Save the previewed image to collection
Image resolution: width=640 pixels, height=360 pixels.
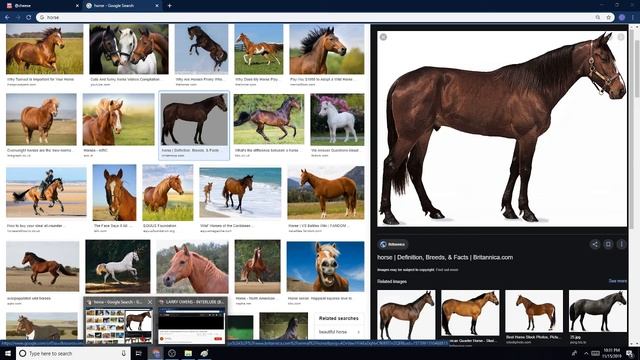pyautogui.click(x=608, y=244)
